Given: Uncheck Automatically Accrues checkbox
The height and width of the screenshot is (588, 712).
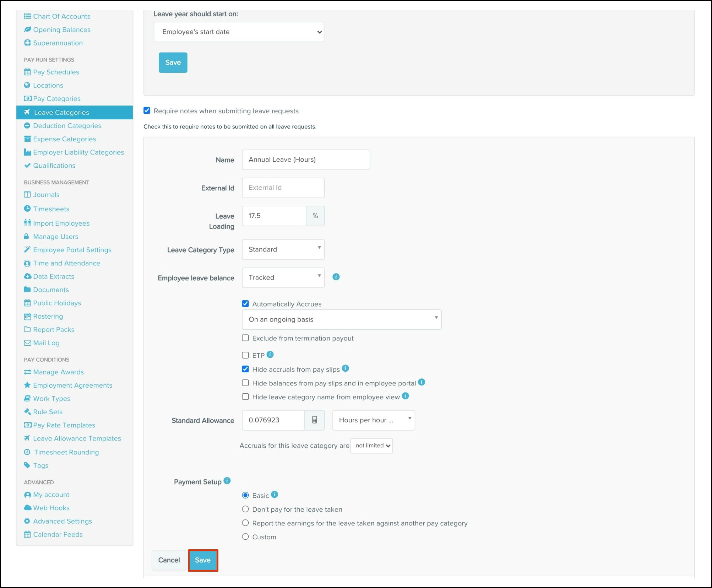Looking at the screenshot, I should coord(245,304).
